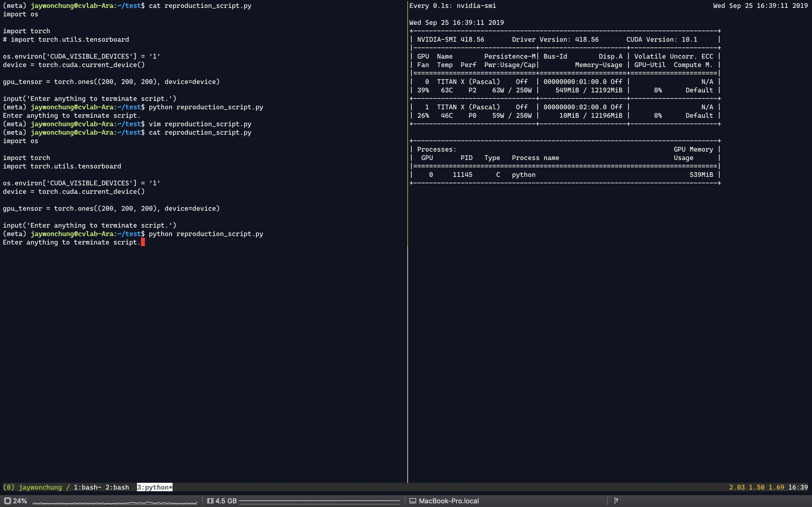Select the 3:python tmux window tab

(x=155, y=487)
